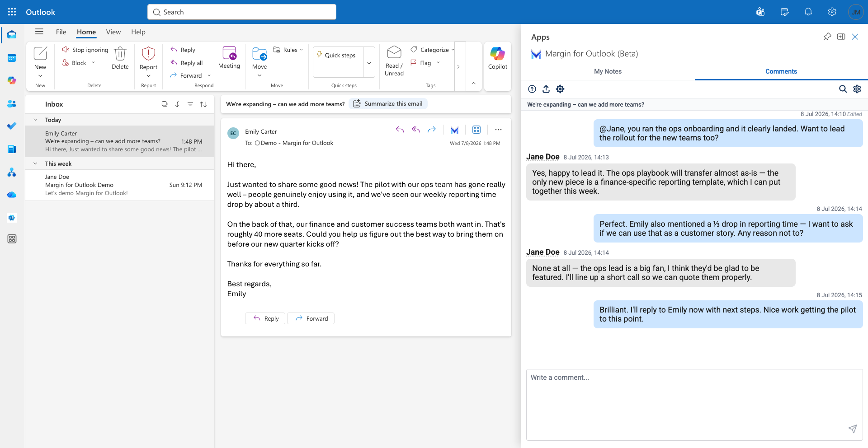
Task: Click Reply all arrow in the email header
Action: point(416,130)
